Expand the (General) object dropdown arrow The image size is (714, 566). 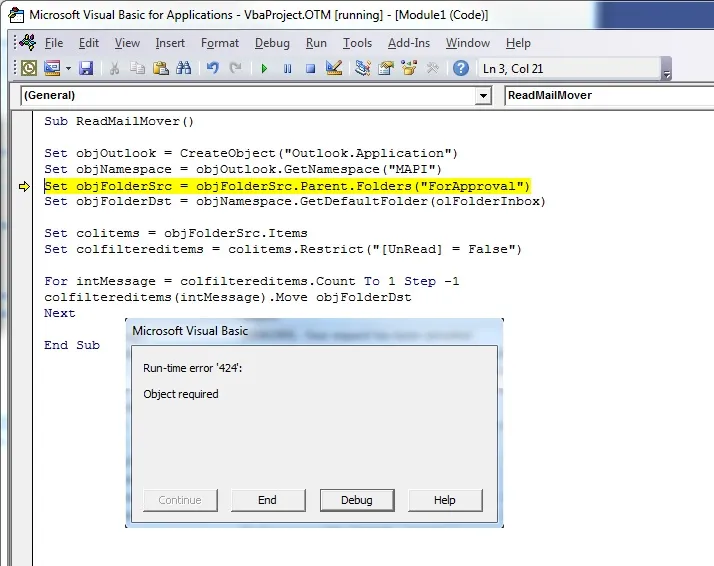(483, 96)
